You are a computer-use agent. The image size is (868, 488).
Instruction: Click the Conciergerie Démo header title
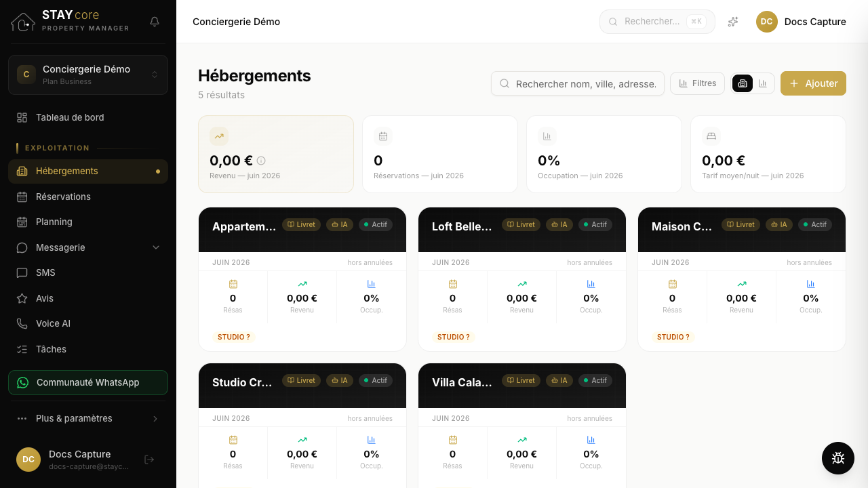[236, 22]
